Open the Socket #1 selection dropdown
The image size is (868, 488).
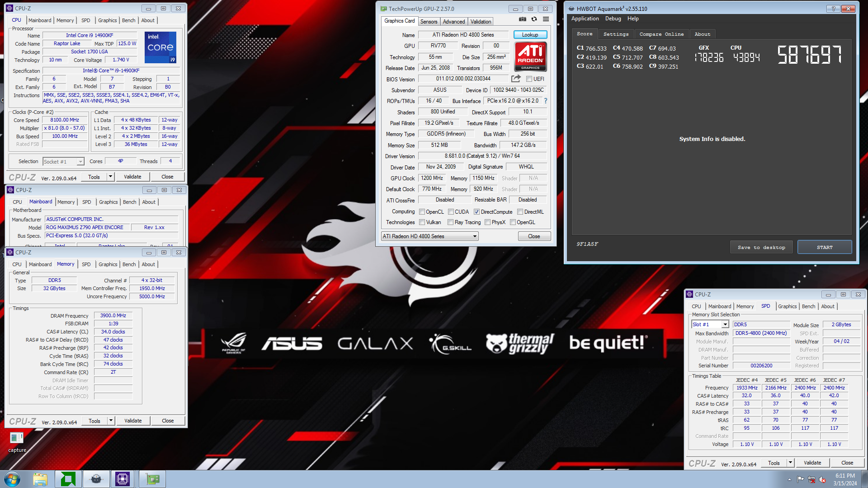pos(63,161)
